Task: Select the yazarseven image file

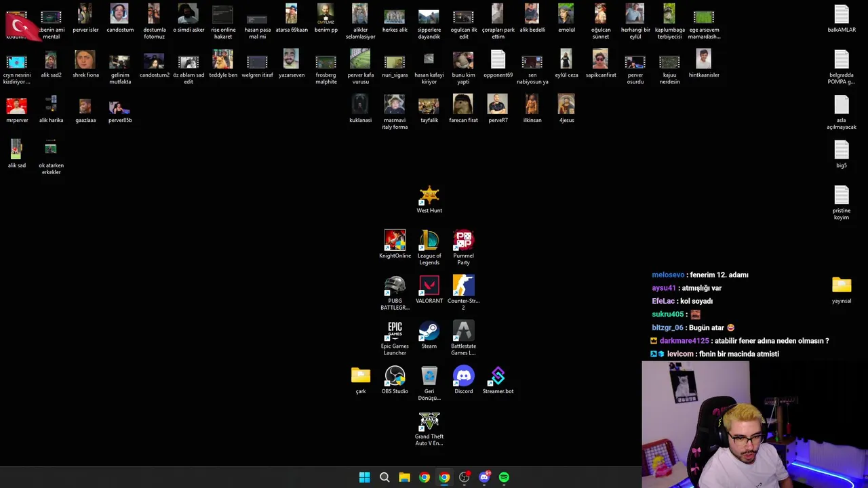Action: click(x=292, y=64)
